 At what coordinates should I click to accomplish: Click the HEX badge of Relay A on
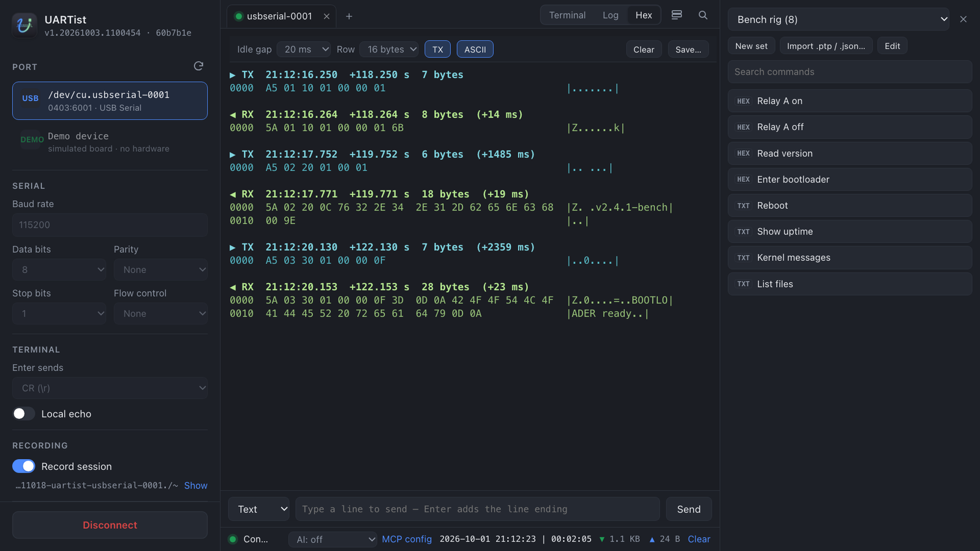[x=744, y=101]
